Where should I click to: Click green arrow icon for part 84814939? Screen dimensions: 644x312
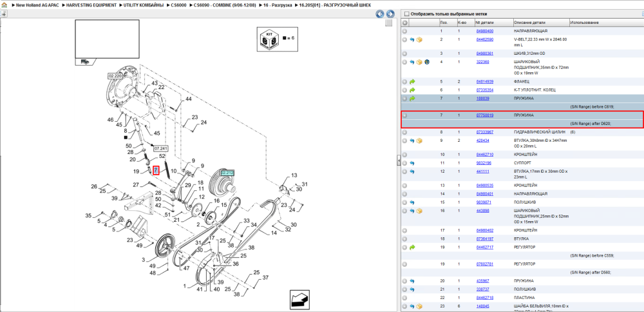pyautogui.click(x=412, y=82)
